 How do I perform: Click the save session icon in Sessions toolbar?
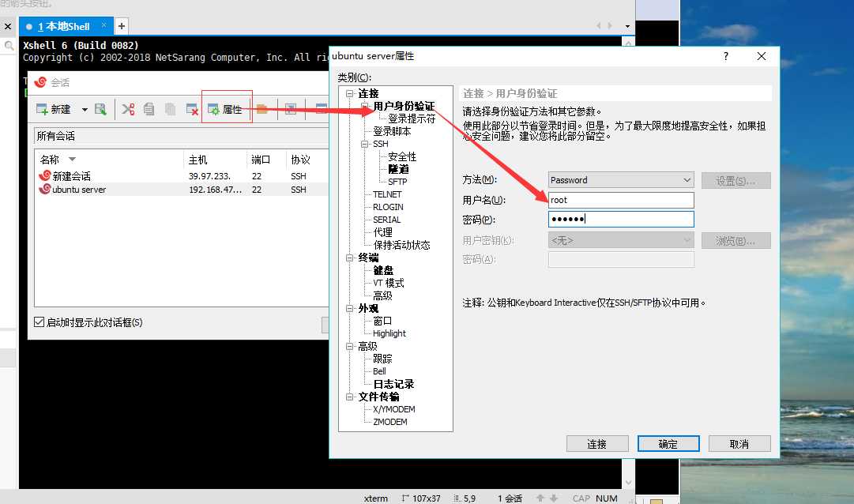[x=100, y=110]
